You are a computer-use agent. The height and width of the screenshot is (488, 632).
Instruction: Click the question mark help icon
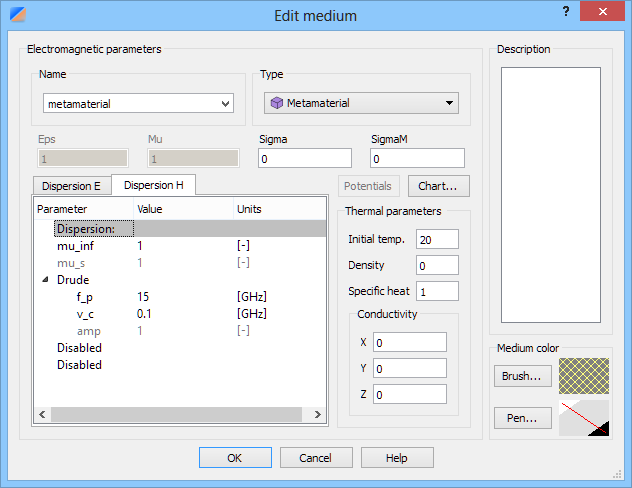point(566,12)
